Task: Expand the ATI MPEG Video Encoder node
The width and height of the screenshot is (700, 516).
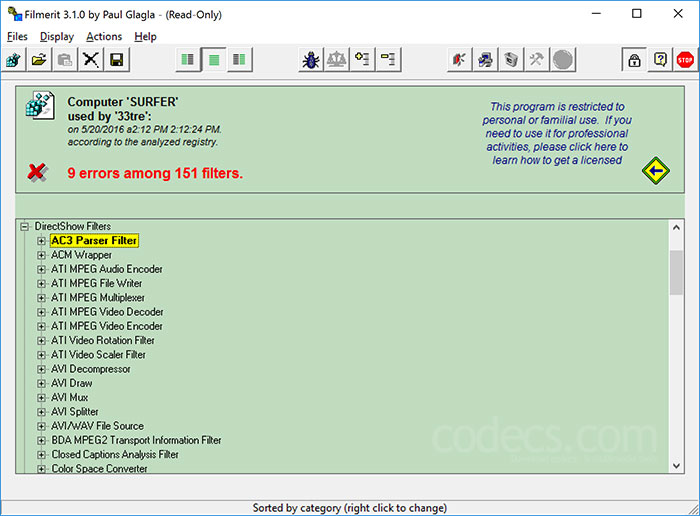Action: tap(41, 327)
